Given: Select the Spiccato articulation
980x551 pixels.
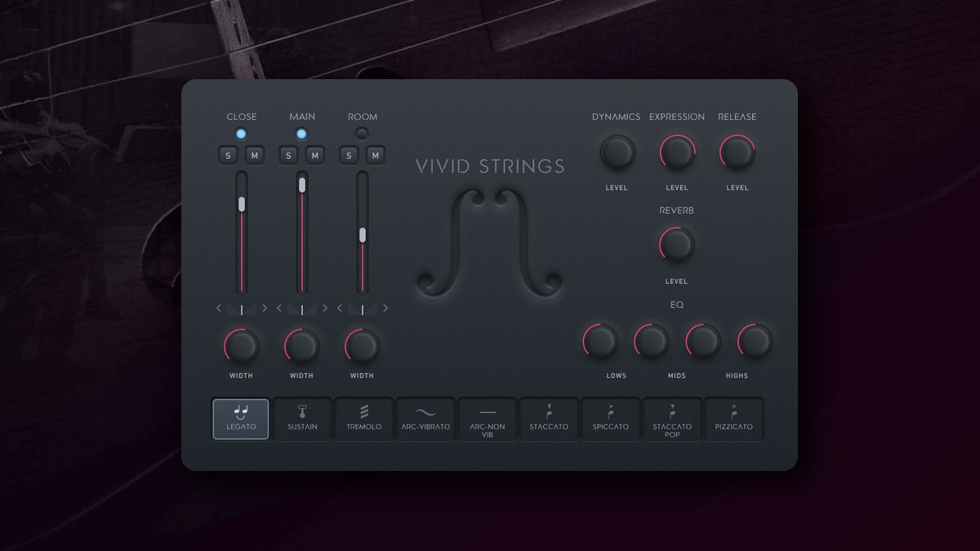Looking at the screenshot, I should pos(611,419).
